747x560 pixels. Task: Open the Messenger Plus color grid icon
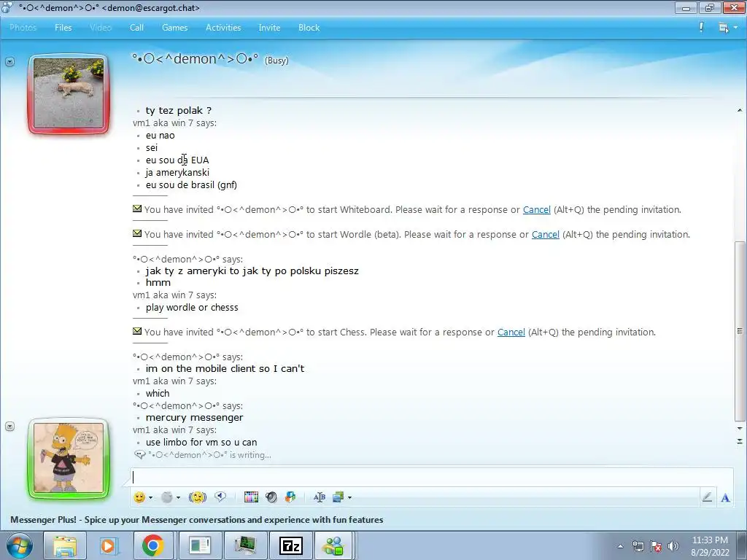coord(251,497)
